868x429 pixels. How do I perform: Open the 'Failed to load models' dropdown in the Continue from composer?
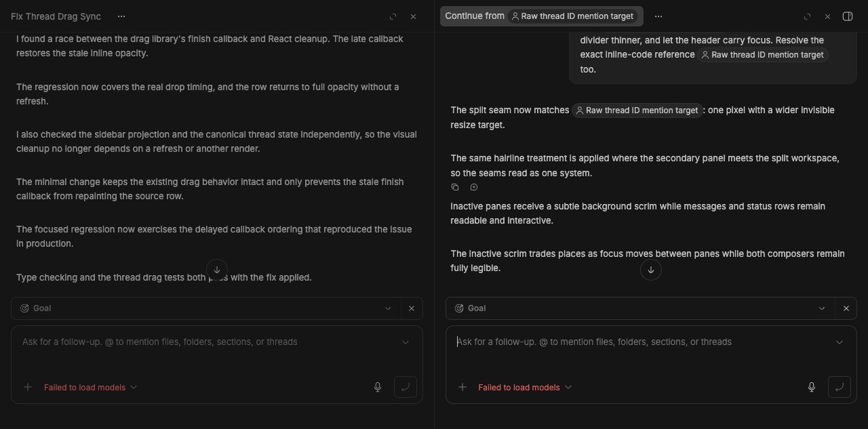pyautogui.click(x=525, y=387)
